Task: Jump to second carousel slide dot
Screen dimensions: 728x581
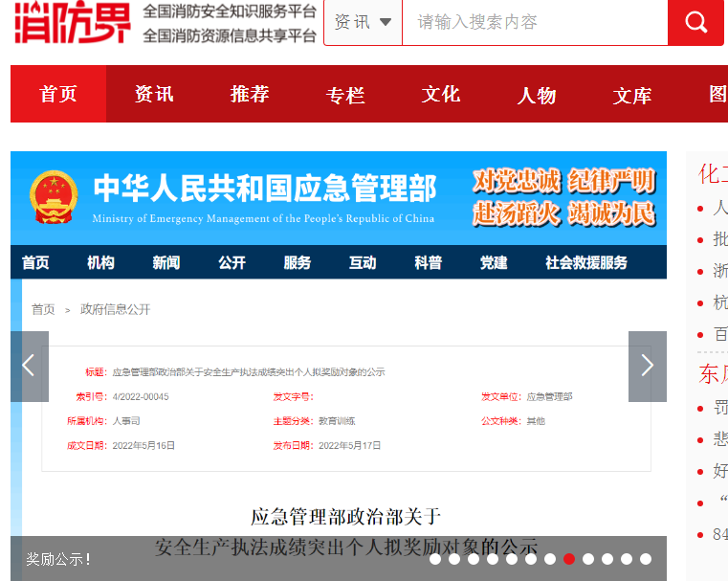Action: coord(454,559)
